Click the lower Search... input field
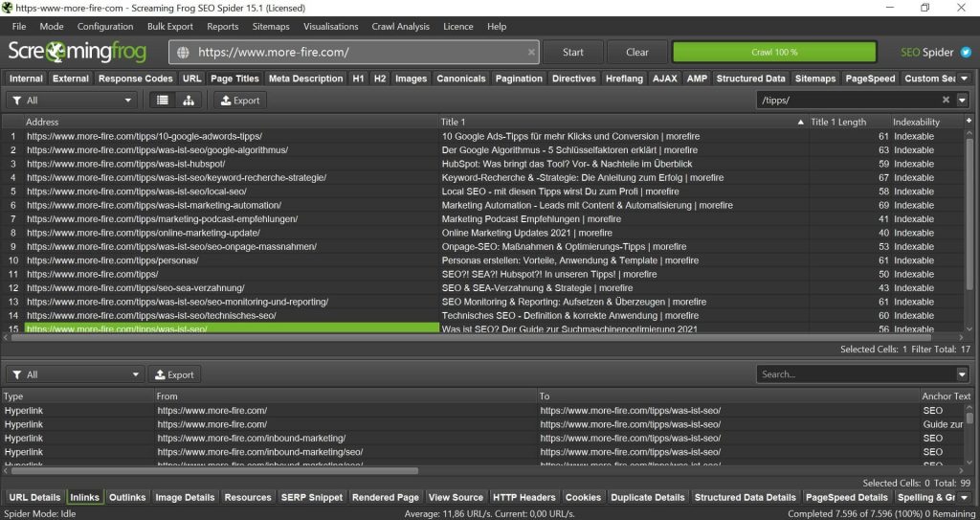The height and width of the screenshot is (520, 980). click(x=857, y=374)
